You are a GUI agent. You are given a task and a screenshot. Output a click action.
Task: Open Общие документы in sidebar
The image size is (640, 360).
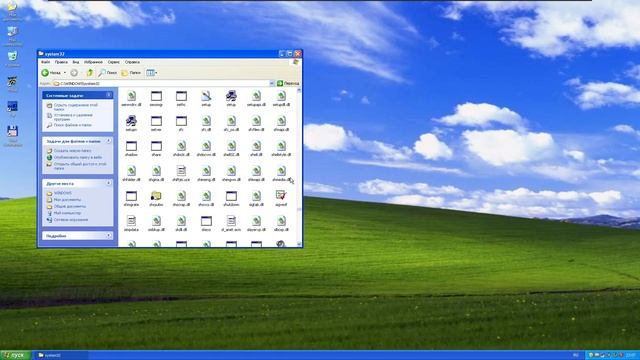(x=70, y=206)
